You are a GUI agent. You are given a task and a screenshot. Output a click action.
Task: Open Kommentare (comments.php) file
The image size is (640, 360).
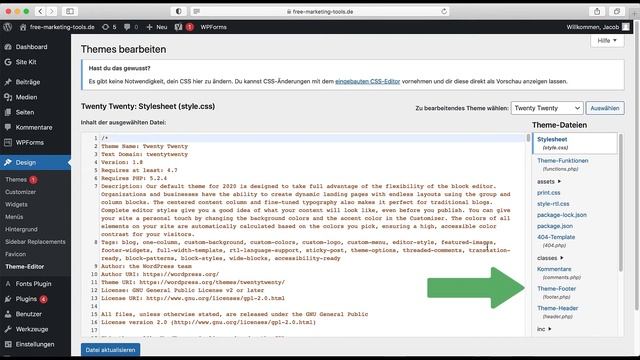coord(558,273)
